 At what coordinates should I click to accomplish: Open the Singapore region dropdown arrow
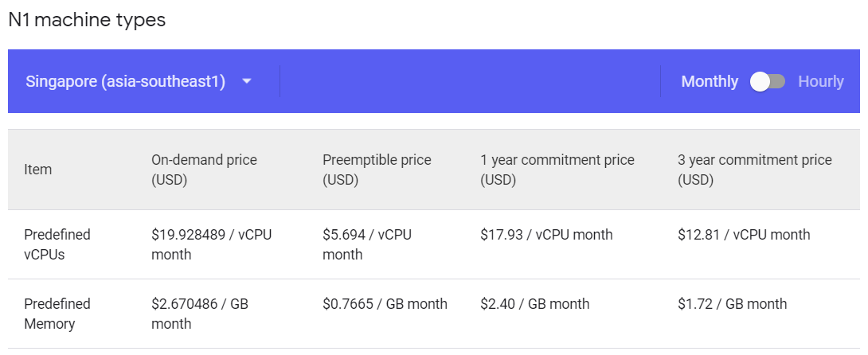pos(247,82)
